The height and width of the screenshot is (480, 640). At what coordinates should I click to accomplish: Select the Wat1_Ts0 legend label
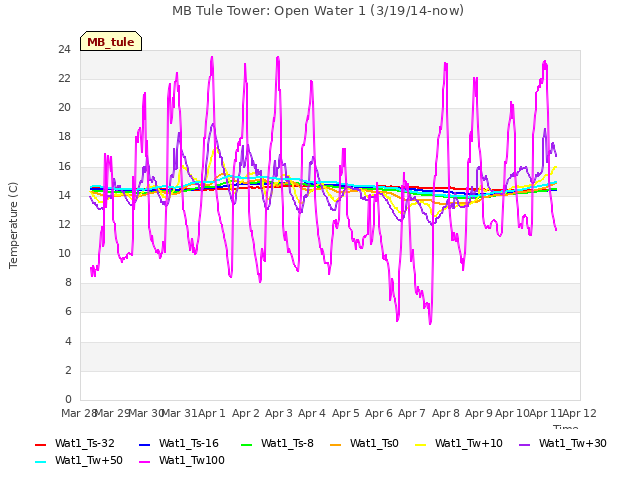click(374, 444)
